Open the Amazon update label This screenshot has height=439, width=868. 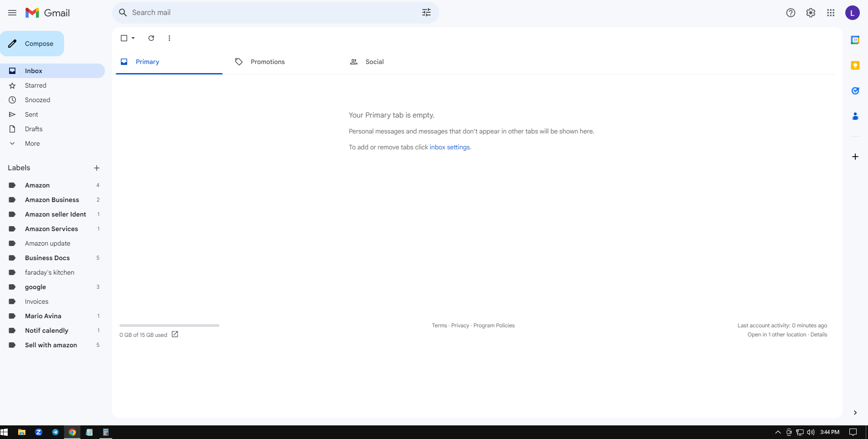click(x=52, y=243)
